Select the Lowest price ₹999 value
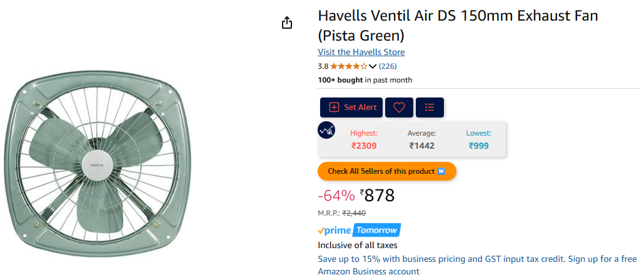Image resolution: width=644 pixels, height=280 pixels. coord(478,146)
